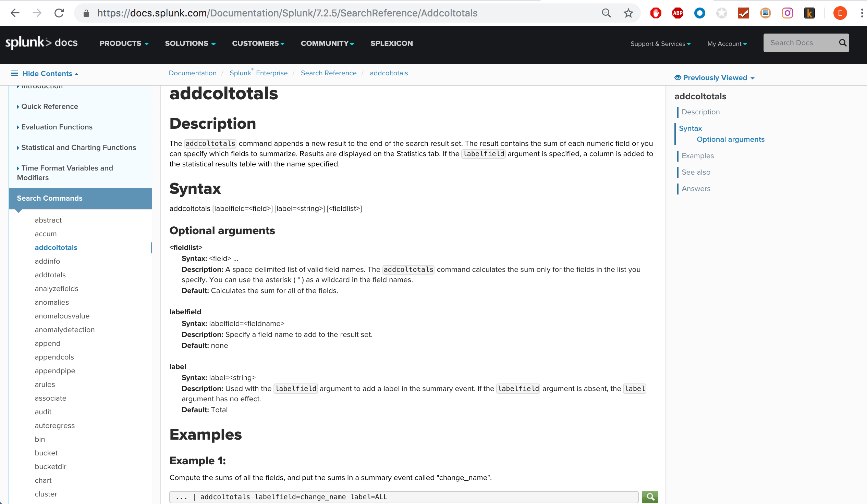This screenshot has height=504, width=867.
Task: Click the hamburger icon beside Hide Contents
Action: click(x=14, y=73)
